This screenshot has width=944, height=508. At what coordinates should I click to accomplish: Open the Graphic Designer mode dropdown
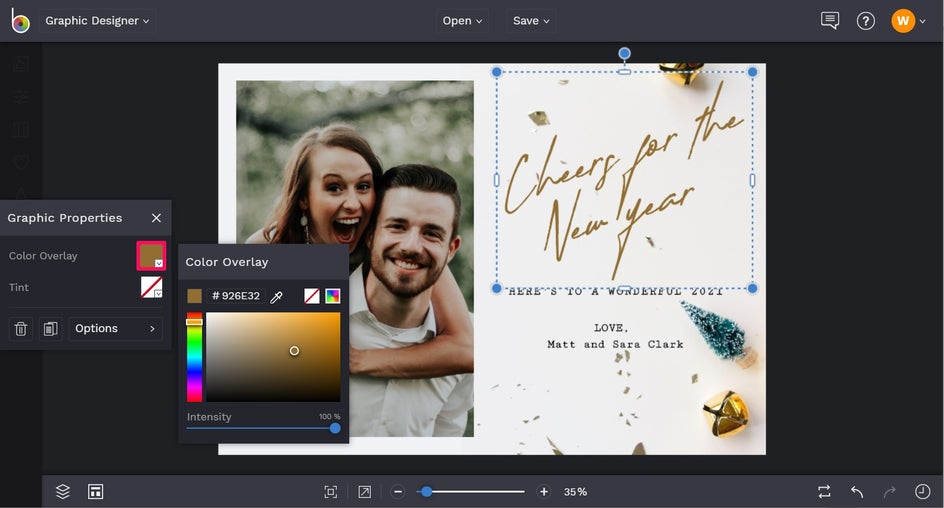click(97, 20)
